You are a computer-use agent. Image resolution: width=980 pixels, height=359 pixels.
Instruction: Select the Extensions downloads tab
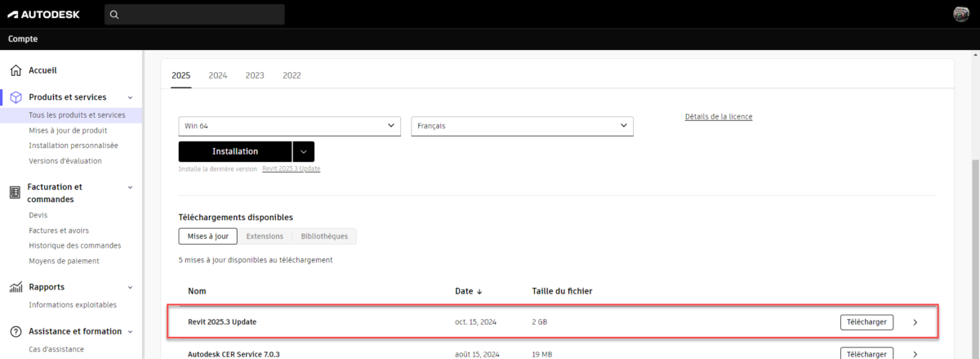(x=265, y=236)
